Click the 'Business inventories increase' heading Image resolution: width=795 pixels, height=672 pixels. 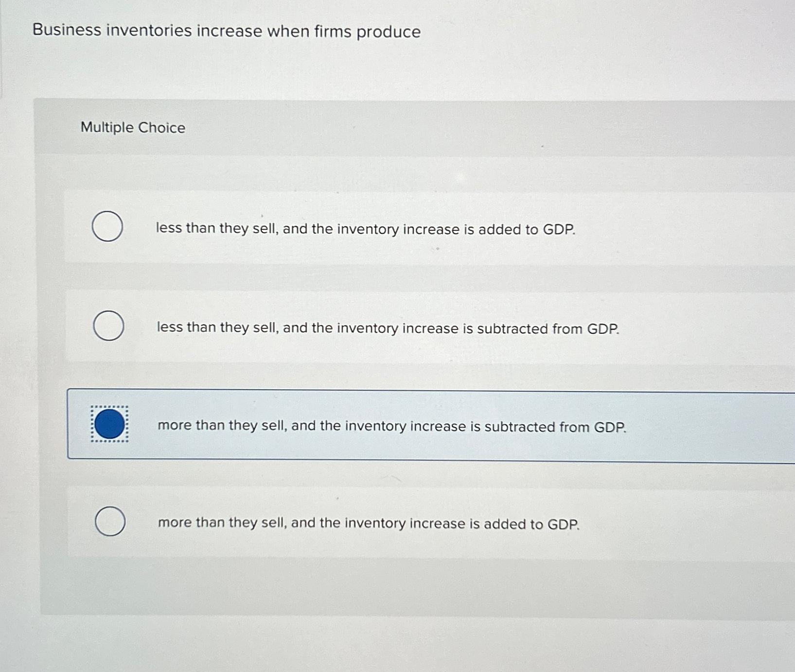point(225,31)
